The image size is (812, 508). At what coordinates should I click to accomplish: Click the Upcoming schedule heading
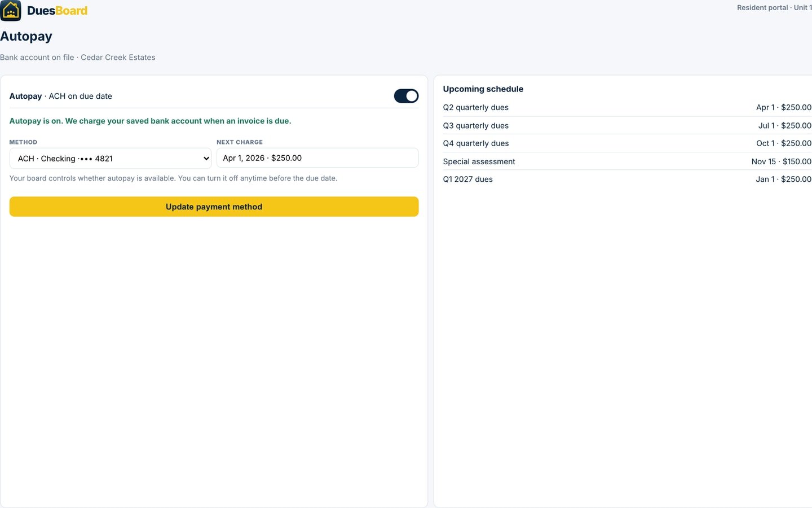point(483,89)
